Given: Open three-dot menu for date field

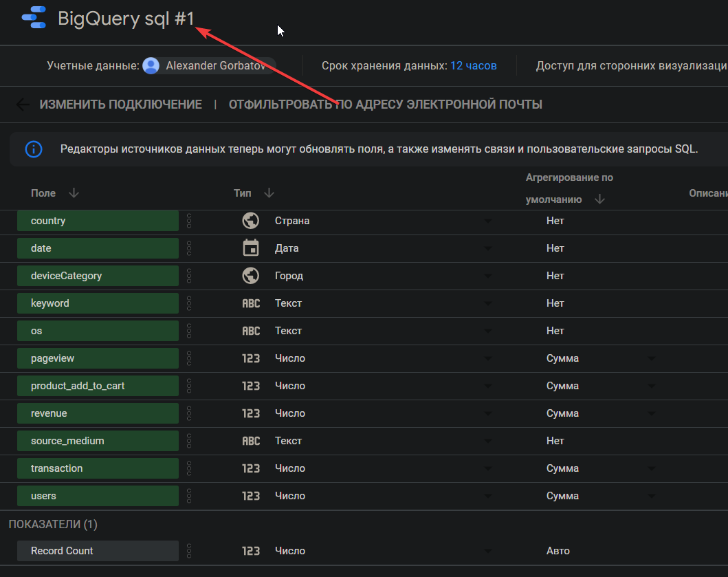Looking at the screenshot, I should coord(189,248).
